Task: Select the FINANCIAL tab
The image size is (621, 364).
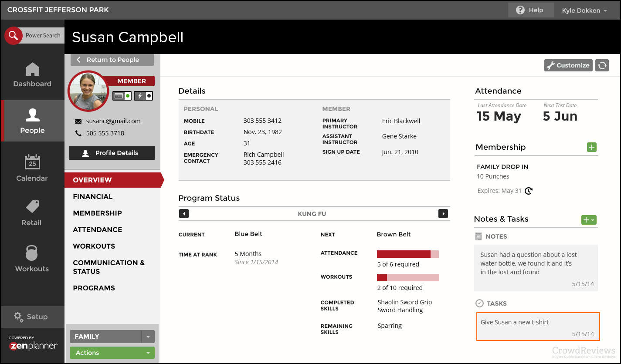Action: pos(93,197)
